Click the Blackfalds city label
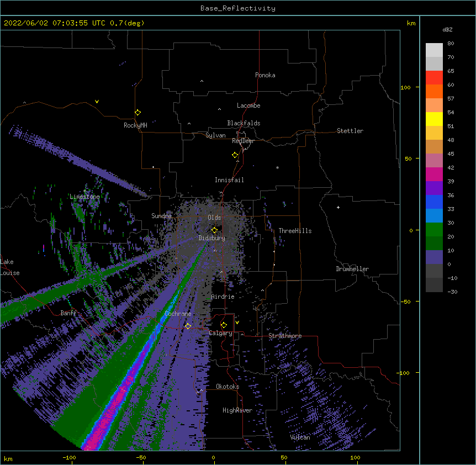 click(244, 123)
